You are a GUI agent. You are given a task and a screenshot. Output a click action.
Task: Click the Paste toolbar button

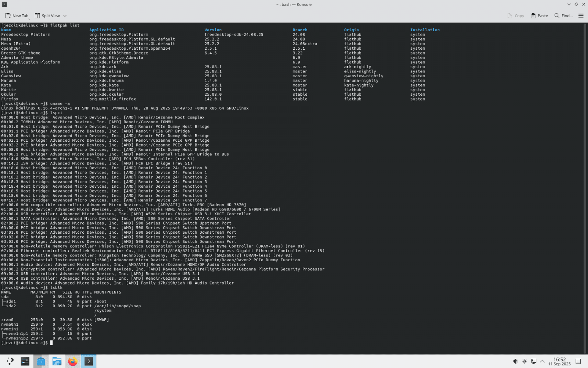pos(539,16)
